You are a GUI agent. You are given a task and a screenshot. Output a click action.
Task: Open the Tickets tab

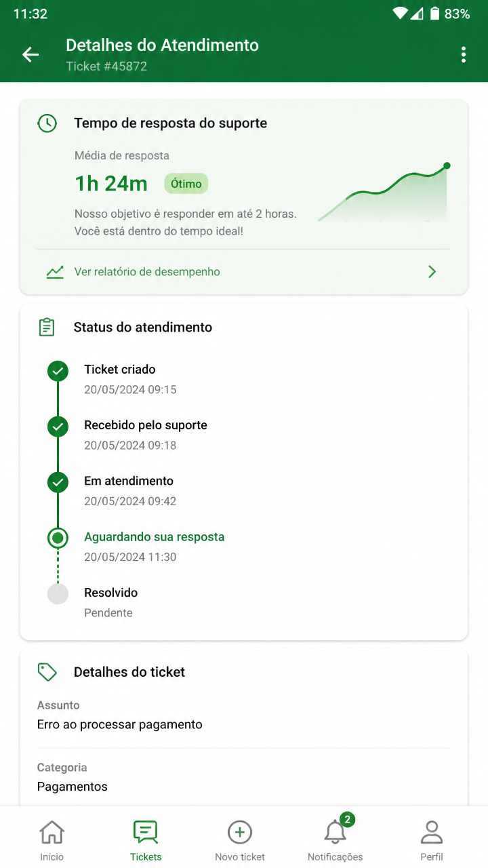[146, 840]
